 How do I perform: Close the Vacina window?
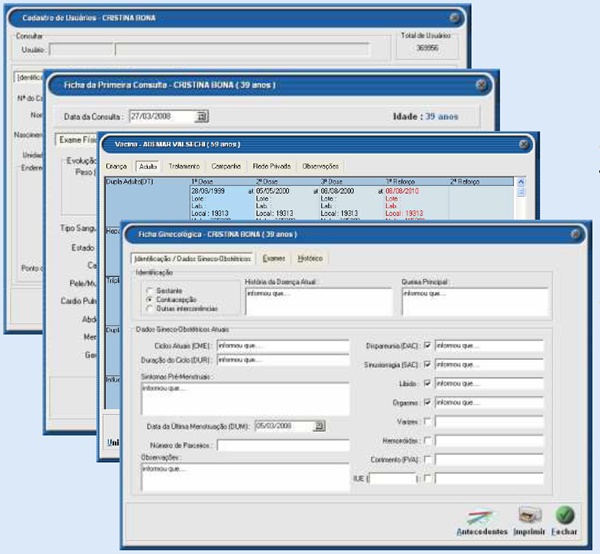click(x=523, y=144)
